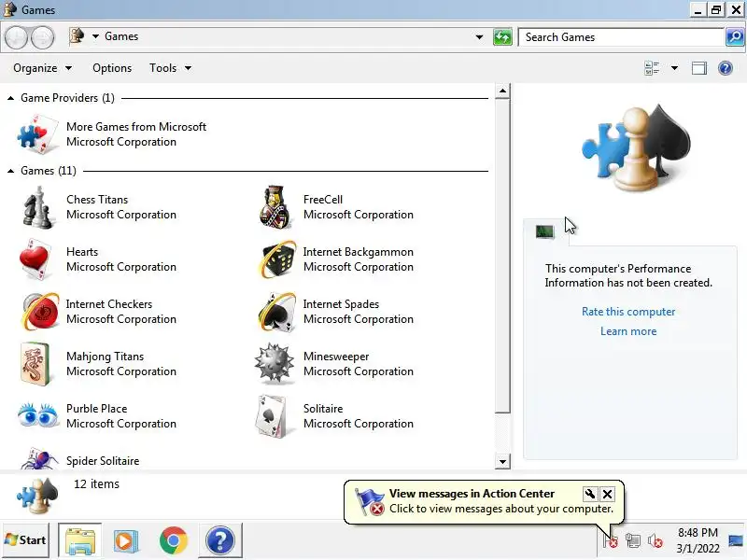747x560 pixels.
Task: Click the Games address bar icon
Action: pyautogui.click(x=77, y=36)
